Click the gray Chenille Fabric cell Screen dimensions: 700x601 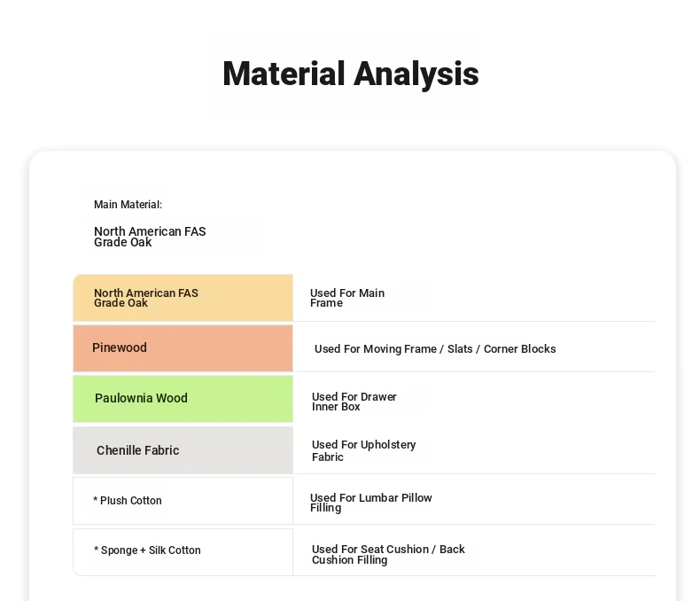pyautogui.click(x=183, y=450)
